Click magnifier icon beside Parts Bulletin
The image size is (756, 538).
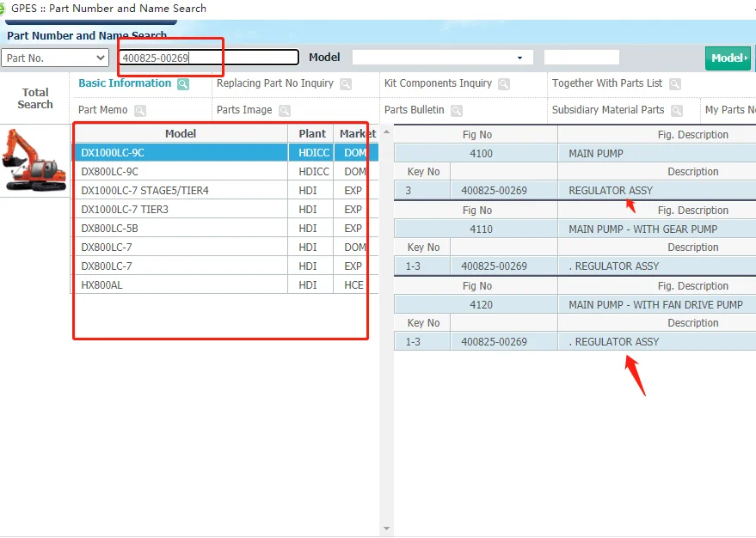pos(457,111)
